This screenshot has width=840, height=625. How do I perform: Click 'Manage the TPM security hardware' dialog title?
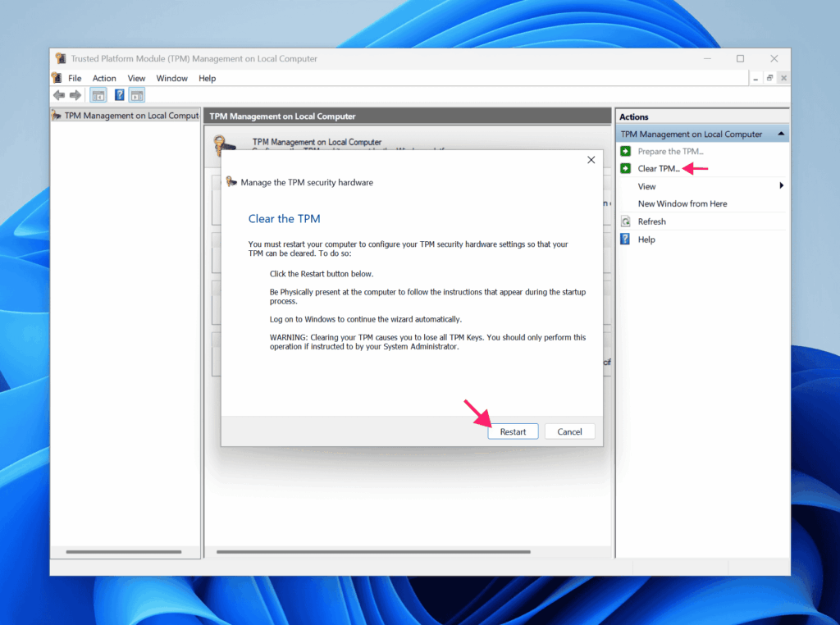(307, 183)
